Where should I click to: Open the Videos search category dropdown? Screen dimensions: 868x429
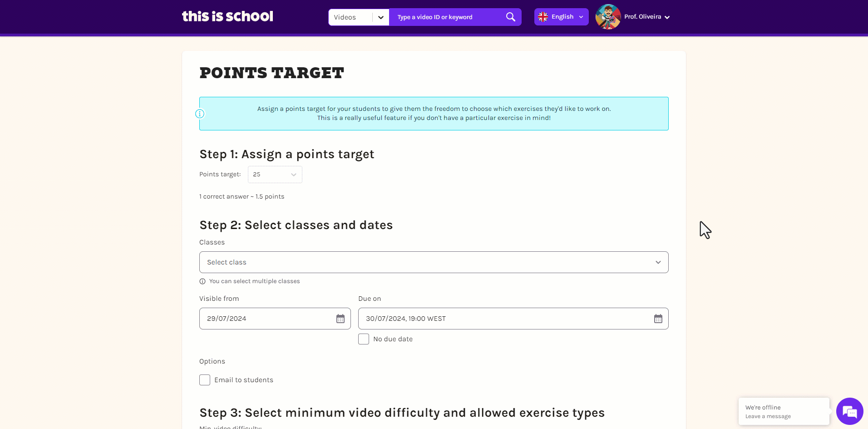click(x=359, y=17)
